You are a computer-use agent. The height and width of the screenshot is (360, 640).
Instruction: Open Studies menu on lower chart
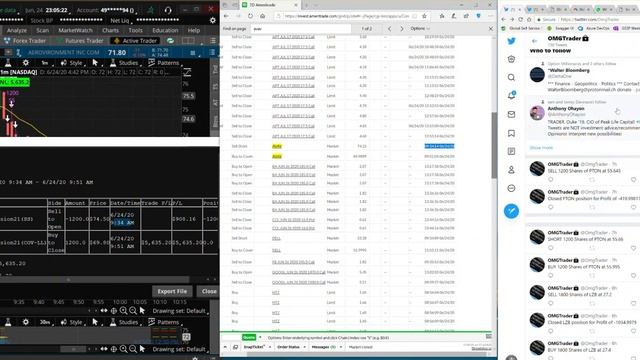coord(124,322)
